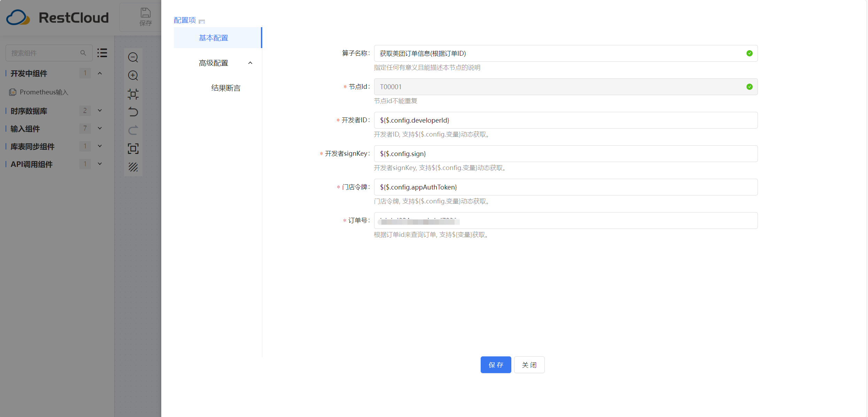The height and width of the screenshot is (417, 868).
Task: Click the redo arrow icon
Action: coord(133,130)
